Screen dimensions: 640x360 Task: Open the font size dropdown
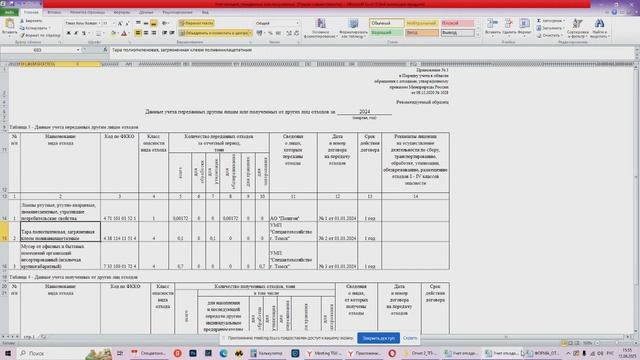(x=113, y=23)
